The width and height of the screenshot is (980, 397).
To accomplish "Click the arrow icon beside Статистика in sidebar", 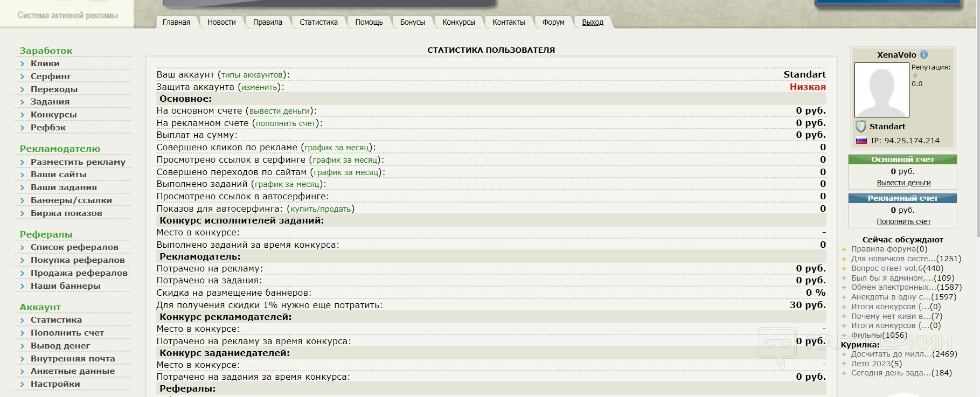I will (x=22, y=320).
